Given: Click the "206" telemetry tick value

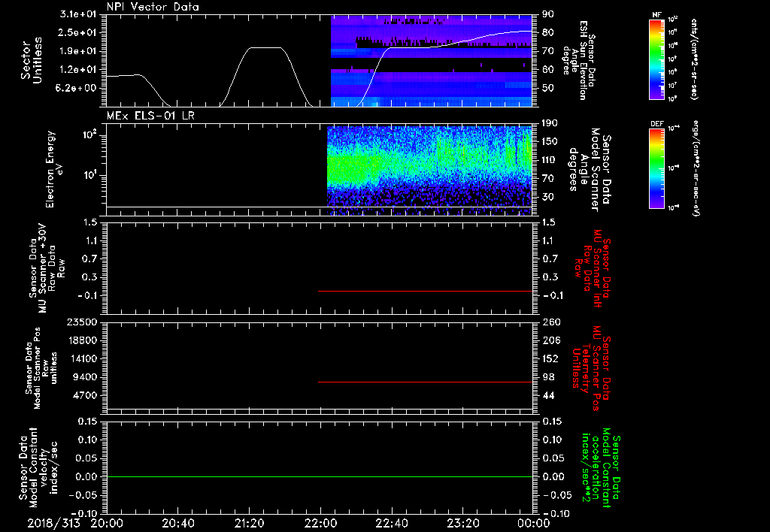Looking at the screenshot, I should pos(551,340).
